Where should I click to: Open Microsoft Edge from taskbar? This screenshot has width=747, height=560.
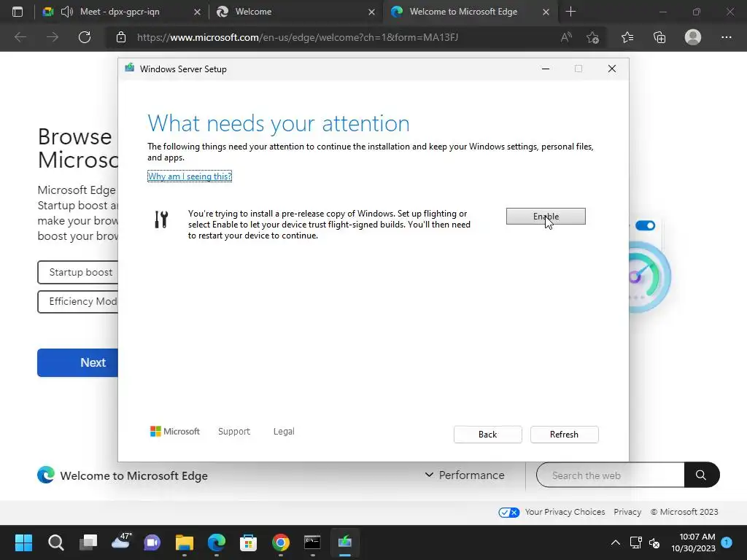(x=216, y=542)
